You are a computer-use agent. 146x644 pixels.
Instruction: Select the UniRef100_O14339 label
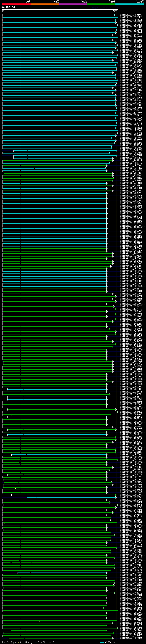tap(131, 610)
